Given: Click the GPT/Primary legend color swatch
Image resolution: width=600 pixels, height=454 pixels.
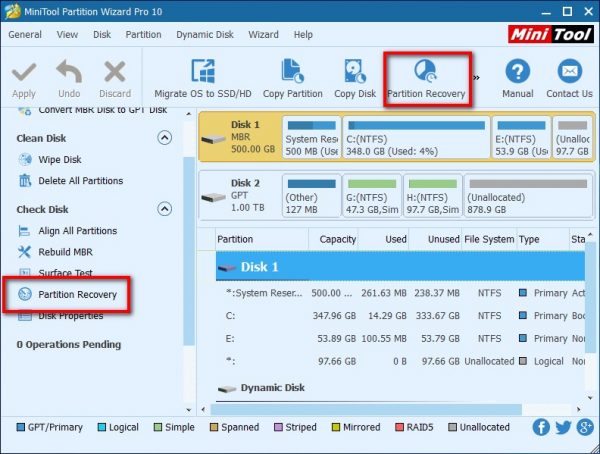Looking at the screenshot, I should pos(21,427).
